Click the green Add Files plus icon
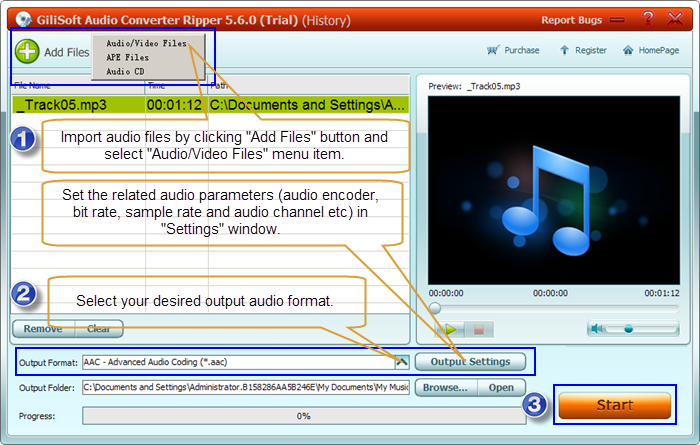This screenshot has height=445, width=700. click(x=27, y=52)
